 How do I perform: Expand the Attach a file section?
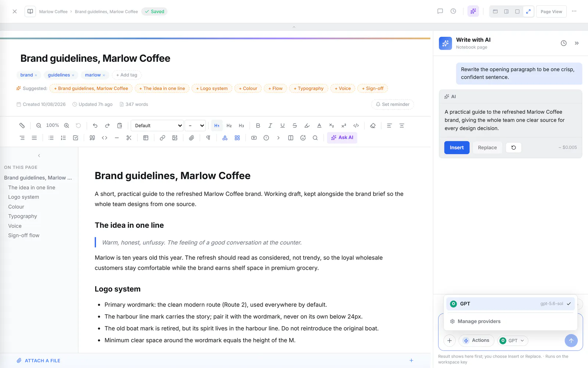[411, 361]
